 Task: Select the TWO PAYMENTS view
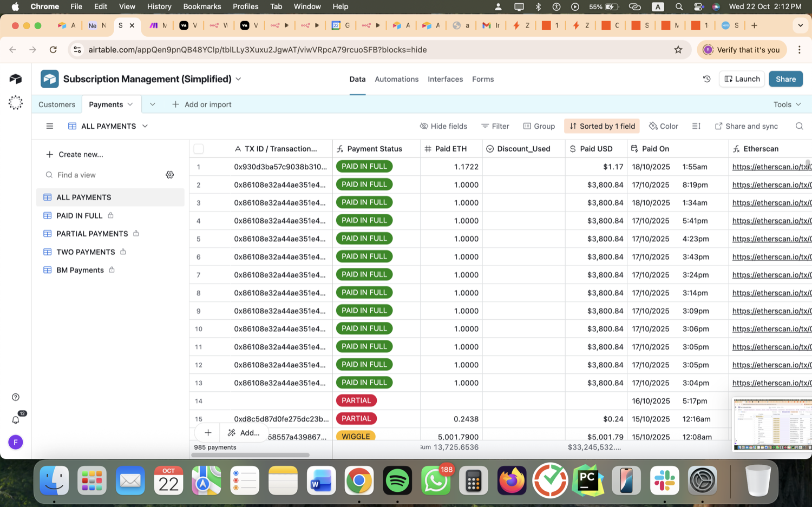click(x=86, y=252)
